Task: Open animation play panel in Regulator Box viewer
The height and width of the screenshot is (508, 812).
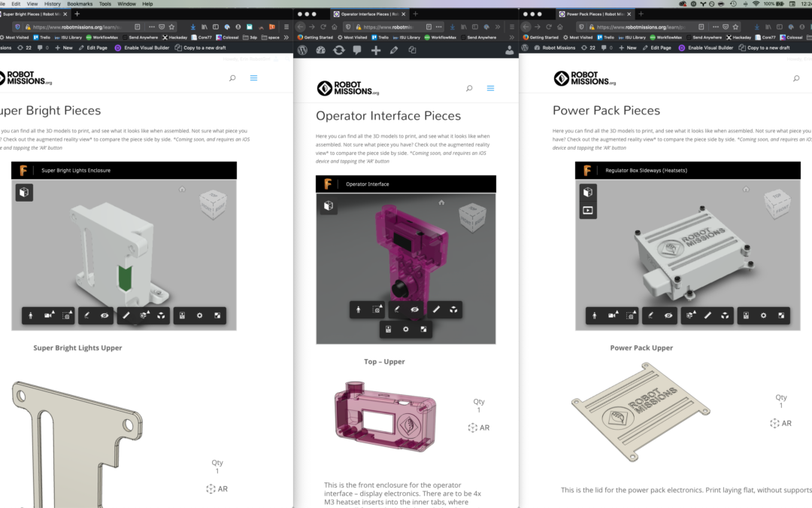Action: [x=588, y=211]
